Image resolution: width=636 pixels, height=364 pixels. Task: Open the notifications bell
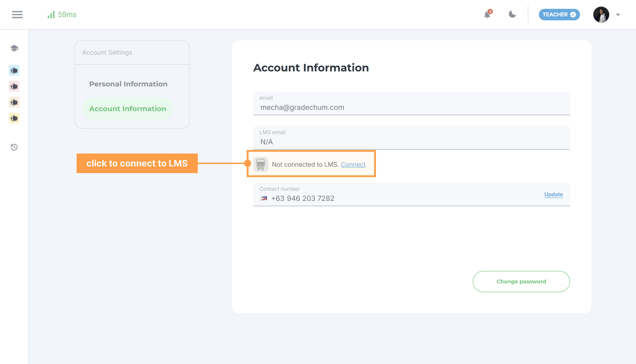487,14
